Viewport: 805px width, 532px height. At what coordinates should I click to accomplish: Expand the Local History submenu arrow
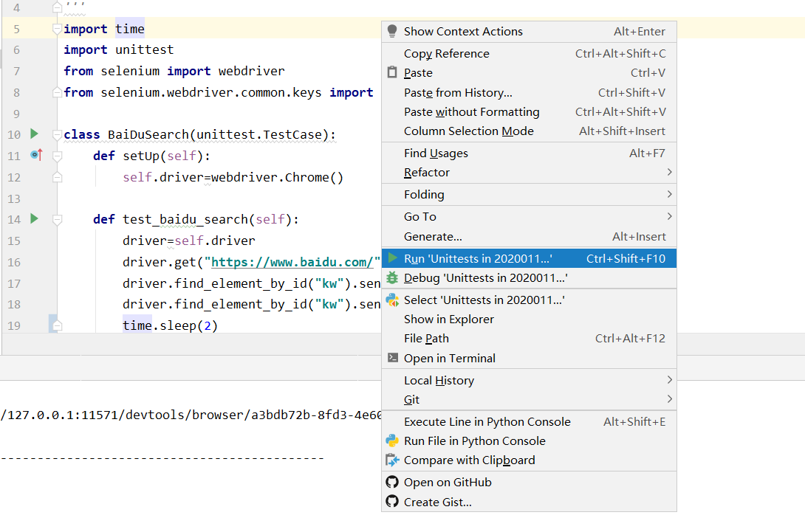pyautogui.click(x=669, y=380)
